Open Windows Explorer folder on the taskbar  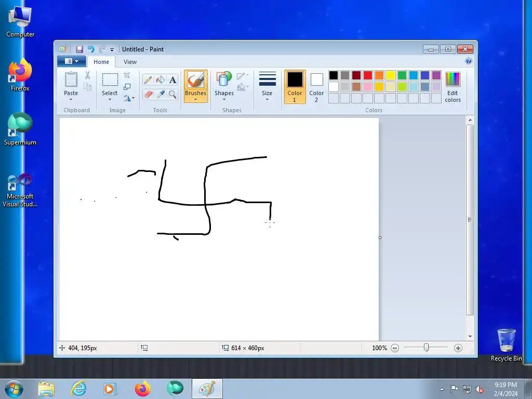(46, 389)
